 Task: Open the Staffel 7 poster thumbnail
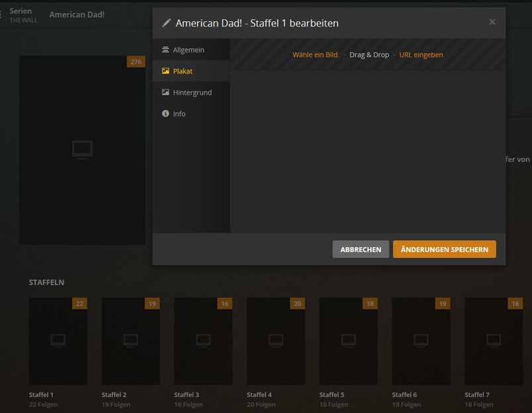(x=494, y=341)
